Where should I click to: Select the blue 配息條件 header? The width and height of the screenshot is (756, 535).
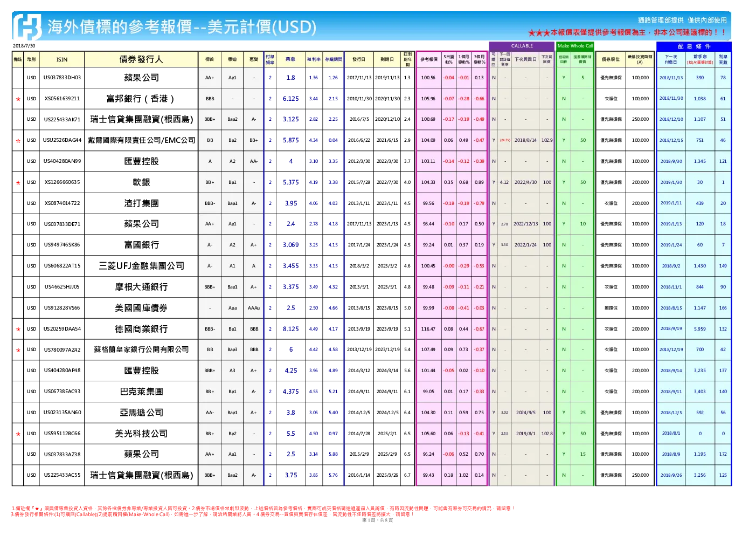point(694,46)
